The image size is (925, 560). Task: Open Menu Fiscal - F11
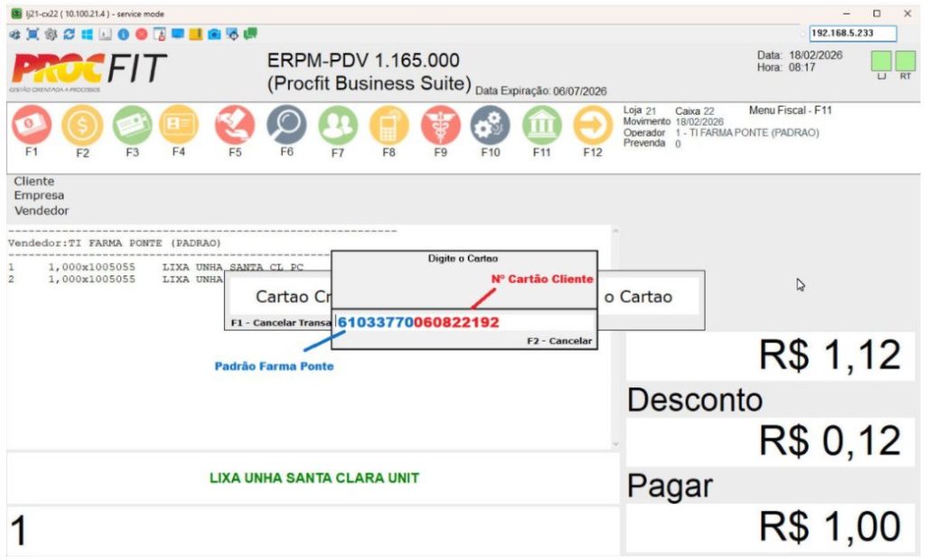[790, 110]
